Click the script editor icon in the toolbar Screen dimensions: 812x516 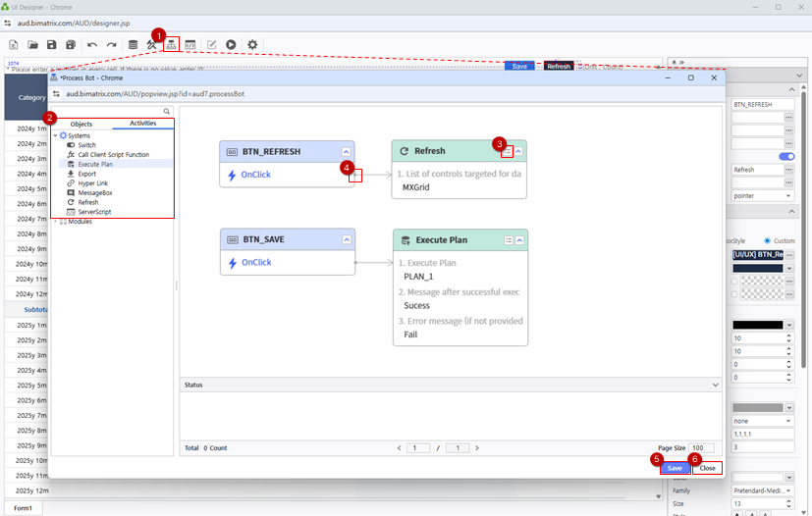click(x=190, y=45)
